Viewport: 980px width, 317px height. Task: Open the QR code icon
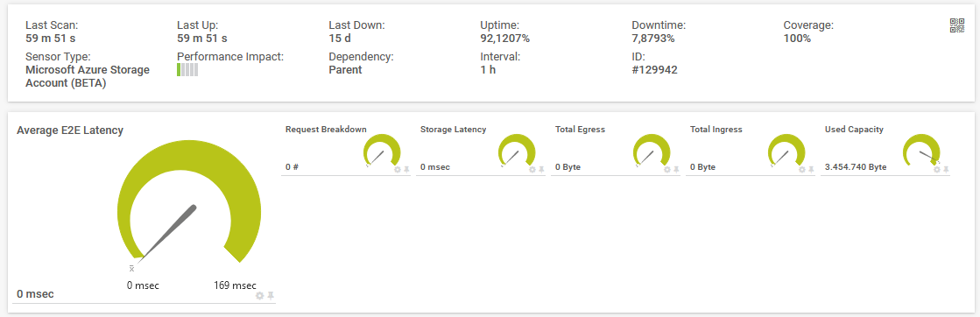957,25
